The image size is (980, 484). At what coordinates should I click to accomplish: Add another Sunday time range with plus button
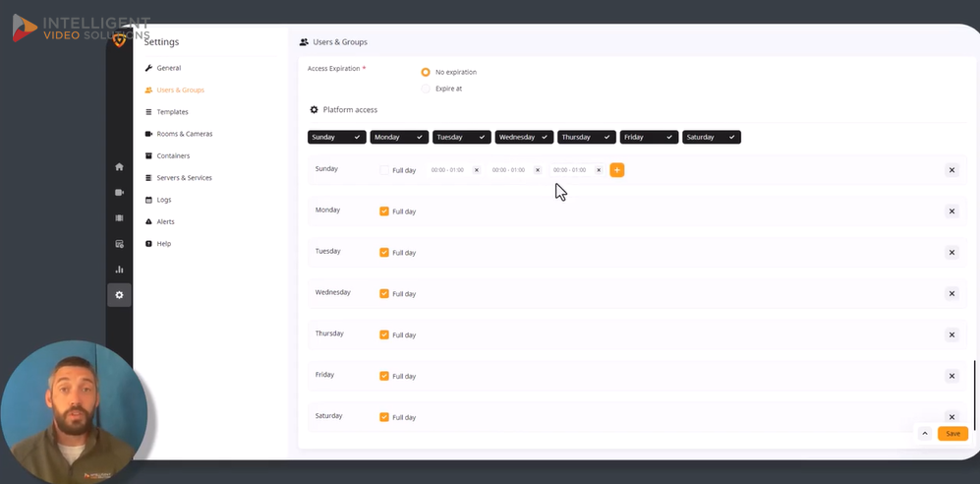[x=617, y=170]
